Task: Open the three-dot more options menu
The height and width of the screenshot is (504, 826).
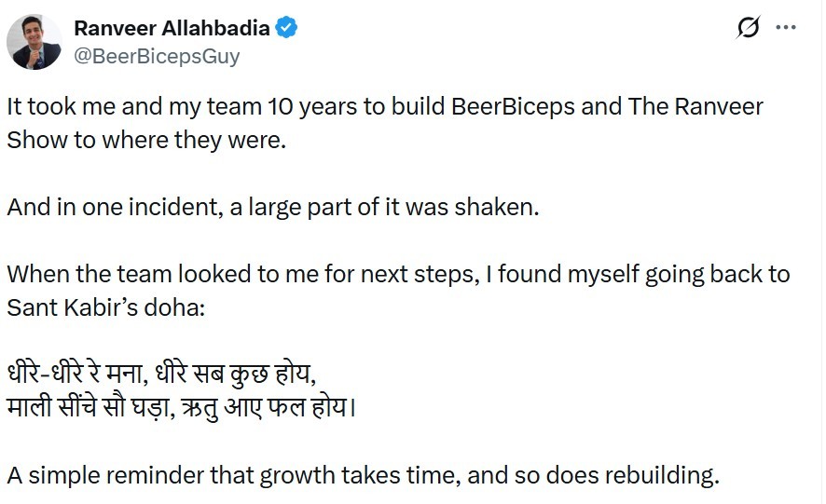Action: tap(787, 27)
